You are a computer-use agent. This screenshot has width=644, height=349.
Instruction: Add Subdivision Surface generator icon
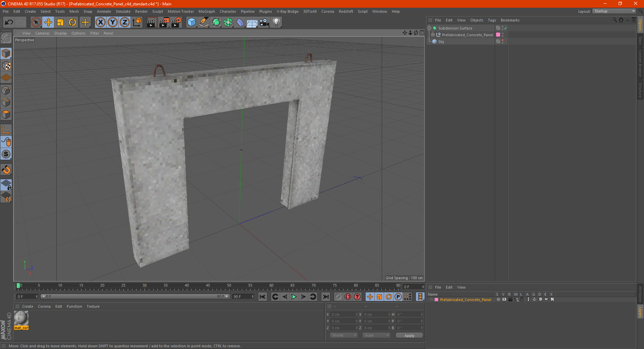[216, 22]
